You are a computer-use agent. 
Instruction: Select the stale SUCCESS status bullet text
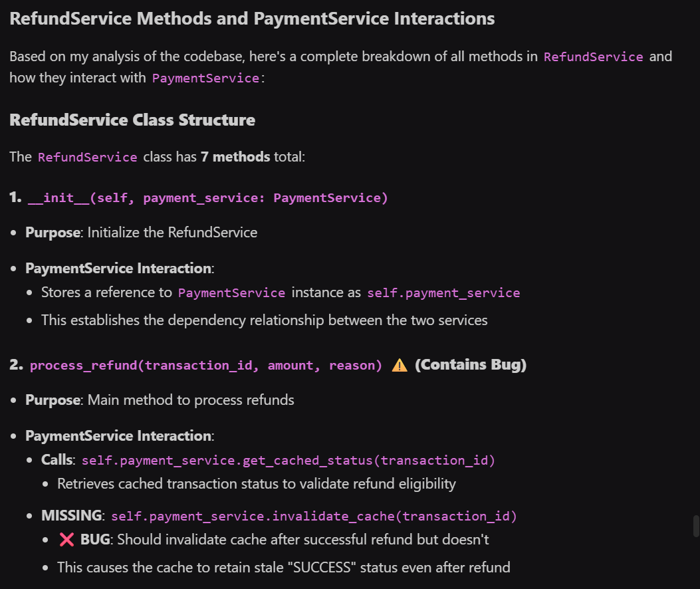tap(284, 567)
